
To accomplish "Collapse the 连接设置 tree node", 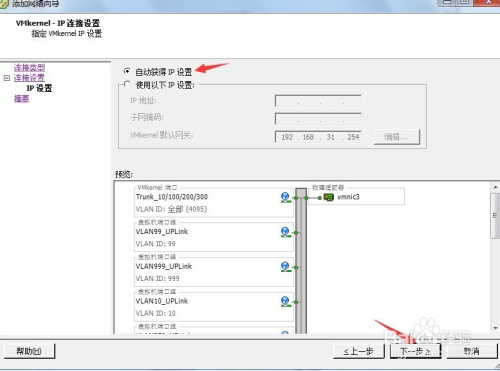I will tap(7, 78).
